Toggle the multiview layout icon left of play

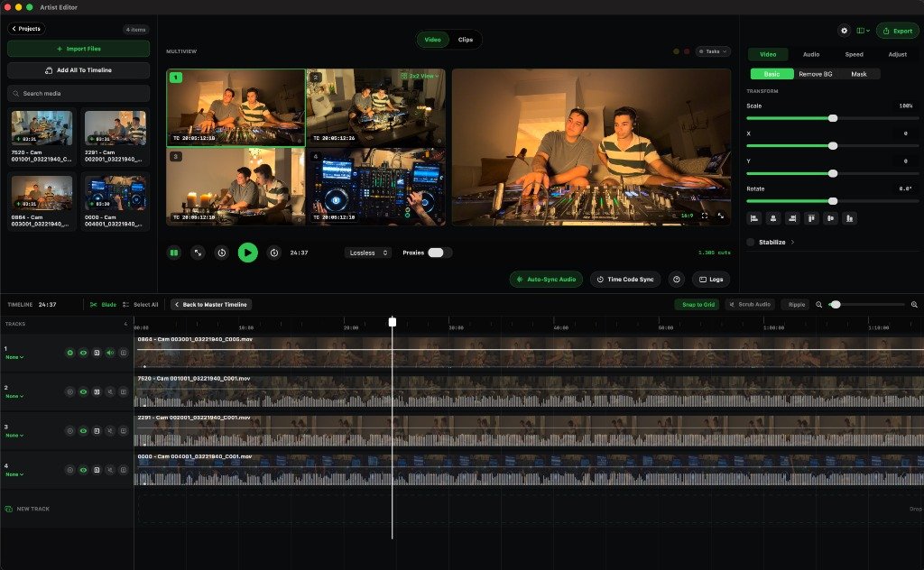pos(174,253)
